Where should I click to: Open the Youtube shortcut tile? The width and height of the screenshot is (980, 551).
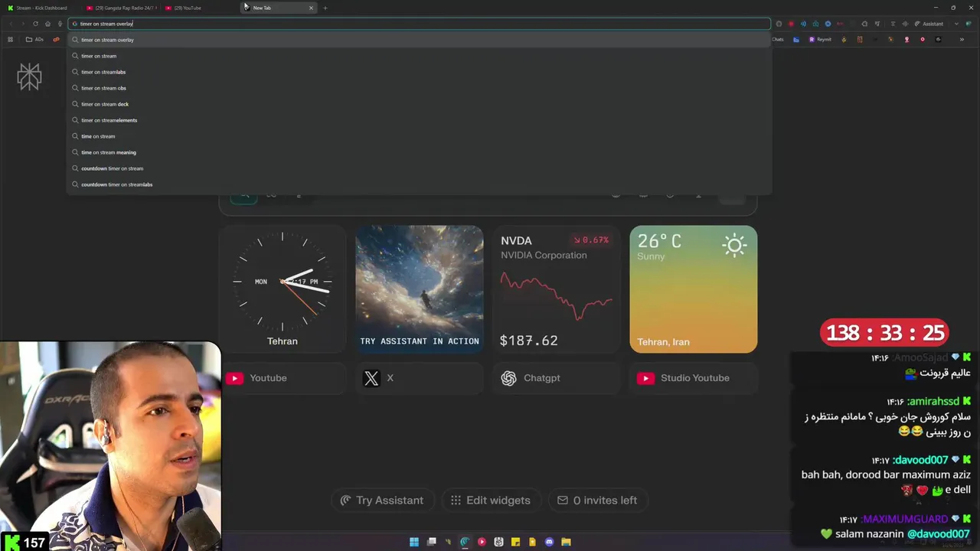283,378
